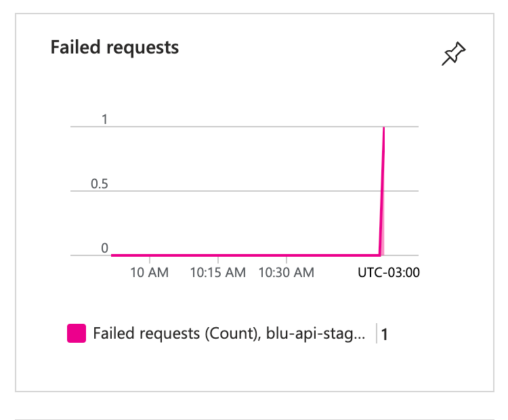The image size is (508, 420).
Task: Click the spike peak at value 1
Action: 384,127
